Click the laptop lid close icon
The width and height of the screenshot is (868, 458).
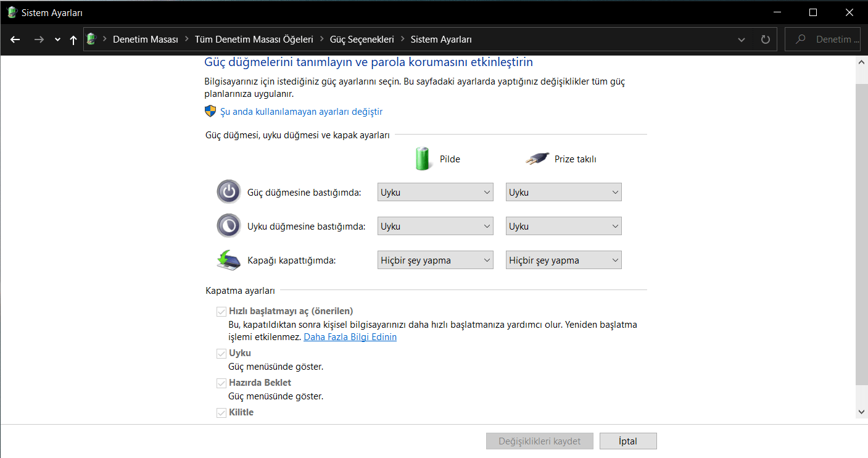pyautogui.click(x=229, y=260)
